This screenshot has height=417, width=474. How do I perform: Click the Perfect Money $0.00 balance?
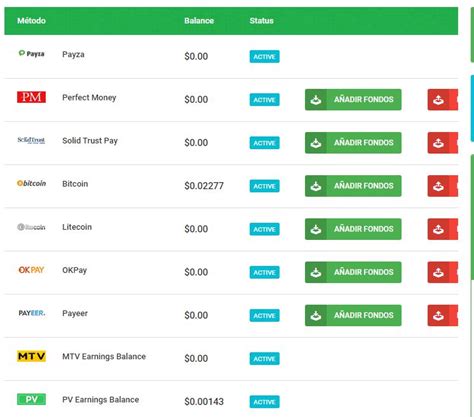pos(196,100)
